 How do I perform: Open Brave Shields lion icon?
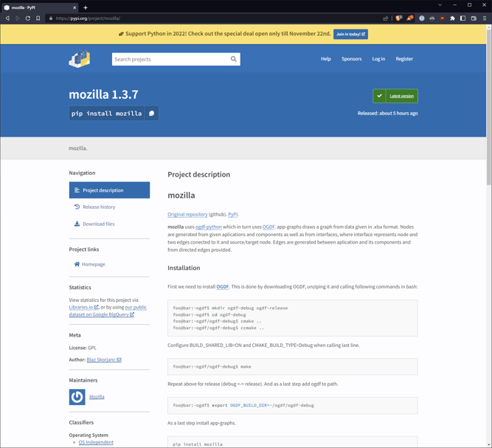pos(399,18)
